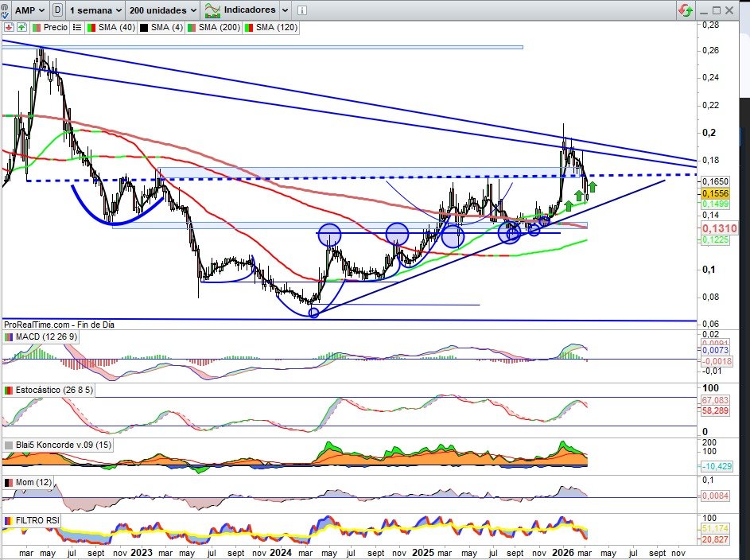This screenshot has width=750, height=560.
Task: Click the 0,1310 red price label
Action: click(x=719, y=228)
